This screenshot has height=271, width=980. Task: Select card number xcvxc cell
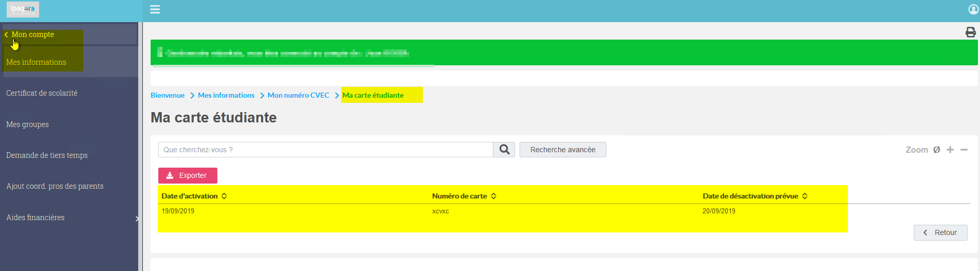440,211
